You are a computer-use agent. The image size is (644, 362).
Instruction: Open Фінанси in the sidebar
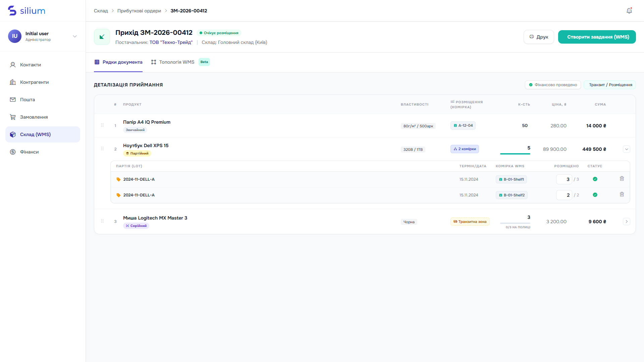point(43,152)
